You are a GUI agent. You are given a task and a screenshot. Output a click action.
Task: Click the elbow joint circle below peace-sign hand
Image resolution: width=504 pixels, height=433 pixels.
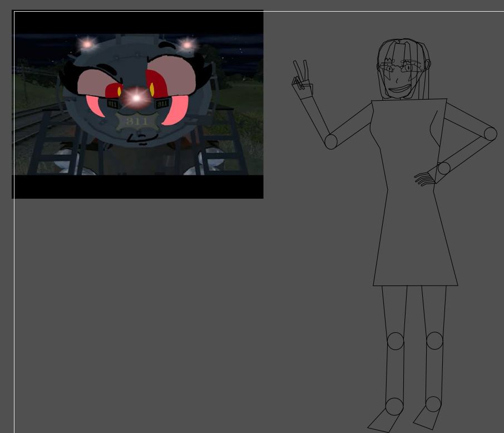[x=331, y=141]
